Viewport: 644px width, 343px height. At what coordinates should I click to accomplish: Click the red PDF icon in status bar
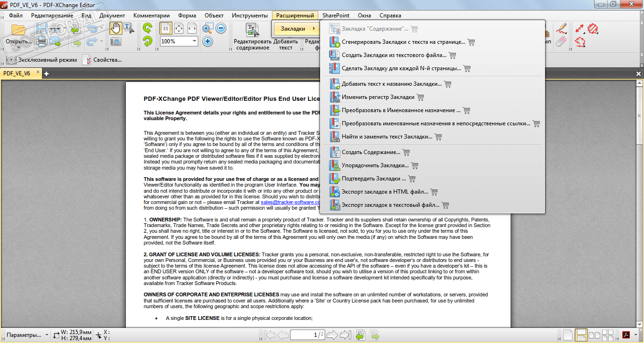coord(627,335)
